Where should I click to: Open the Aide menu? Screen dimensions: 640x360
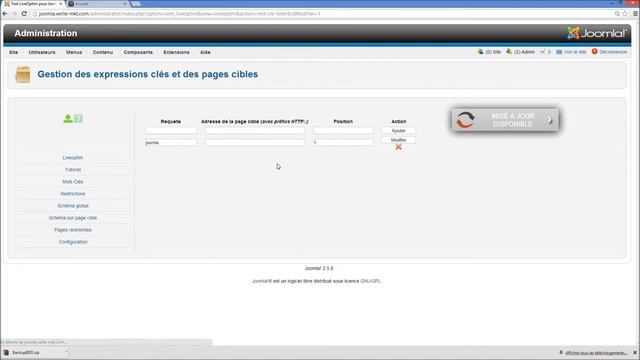point(205,52)
